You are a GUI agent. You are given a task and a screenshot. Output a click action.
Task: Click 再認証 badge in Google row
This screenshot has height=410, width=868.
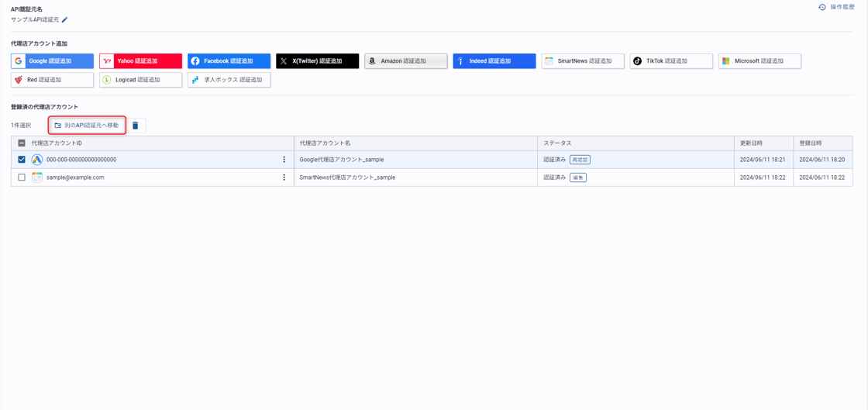click(x=580, y=160)
